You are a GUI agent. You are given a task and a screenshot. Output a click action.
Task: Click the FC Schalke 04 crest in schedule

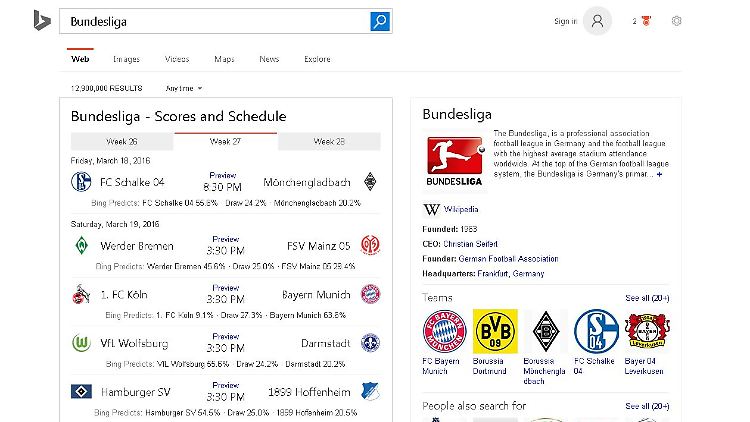tap(81, 182)
